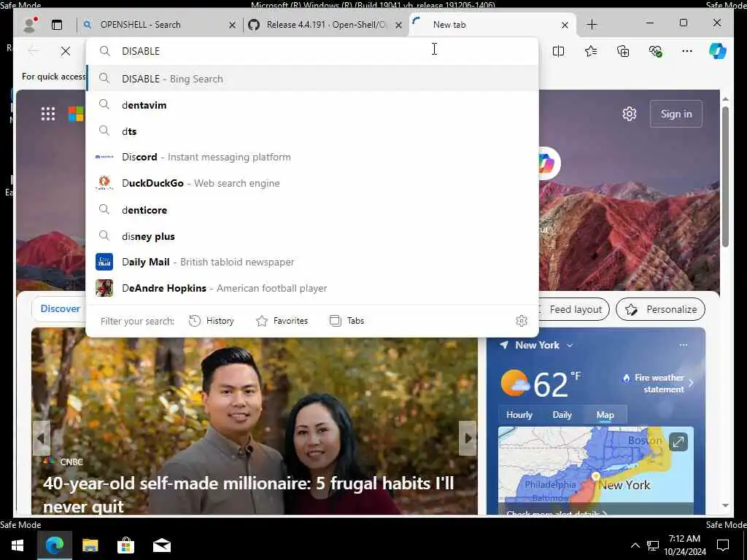The height and width of the screenshot is (560, 747).
Task: Open the Copilot icon in Edge toolbar
Action: pos(718,51)
